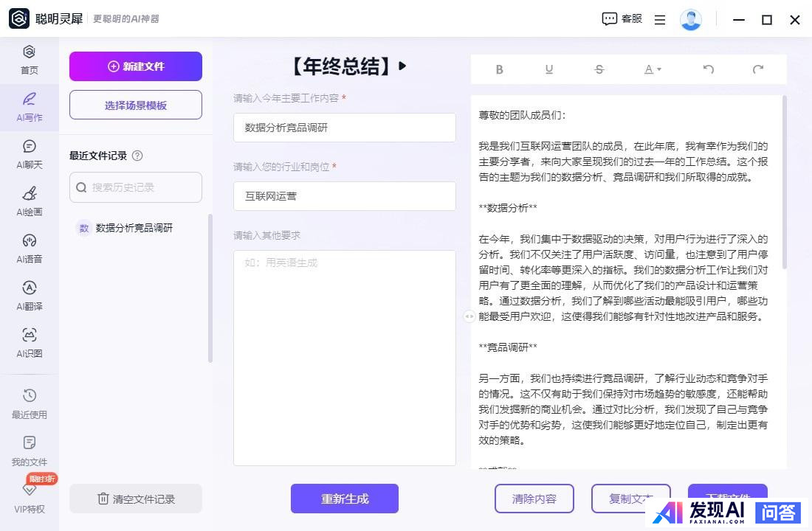The height and width of the screenshot is (531, 812).
Task: Click the 新建文件 button
Action: 136,66
